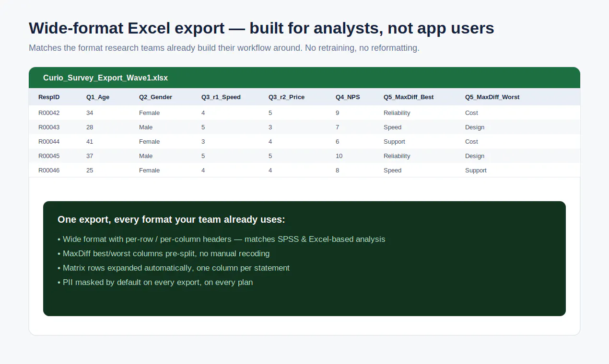
Task: Click age value 41 in row R00044
Action: pos(90,141)
